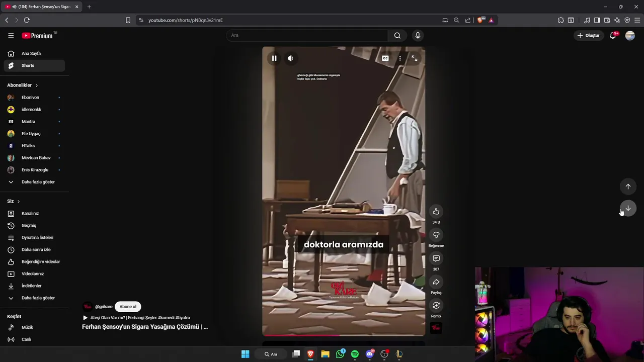Open WhatsApp from the taskbar
This screenshot has height=362, width=644.
pos(340,354)
